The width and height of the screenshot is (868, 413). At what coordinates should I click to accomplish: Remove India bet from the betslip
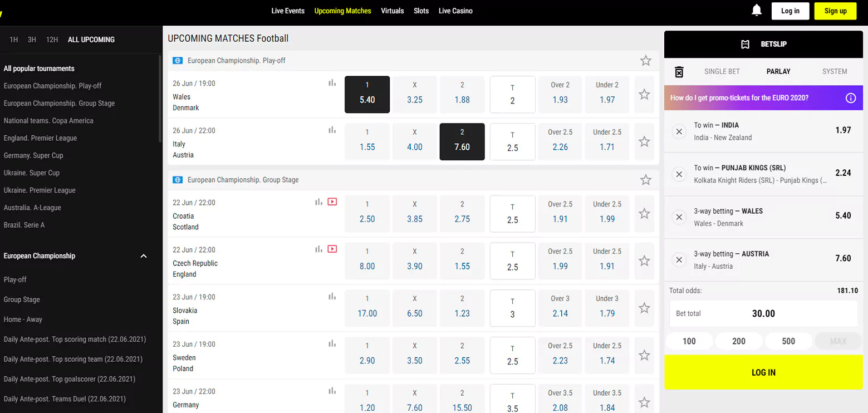[679, 131]
